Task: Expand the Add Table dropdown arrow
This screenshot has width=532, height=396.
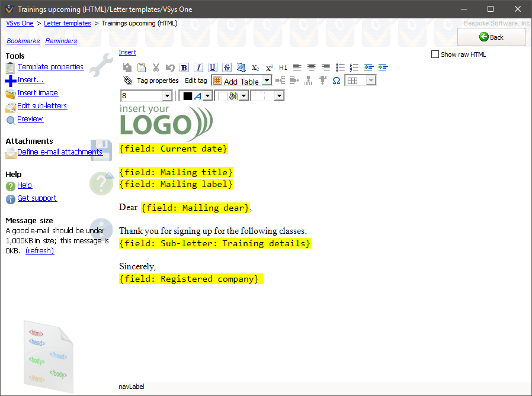Action: [x=267, y=81]
